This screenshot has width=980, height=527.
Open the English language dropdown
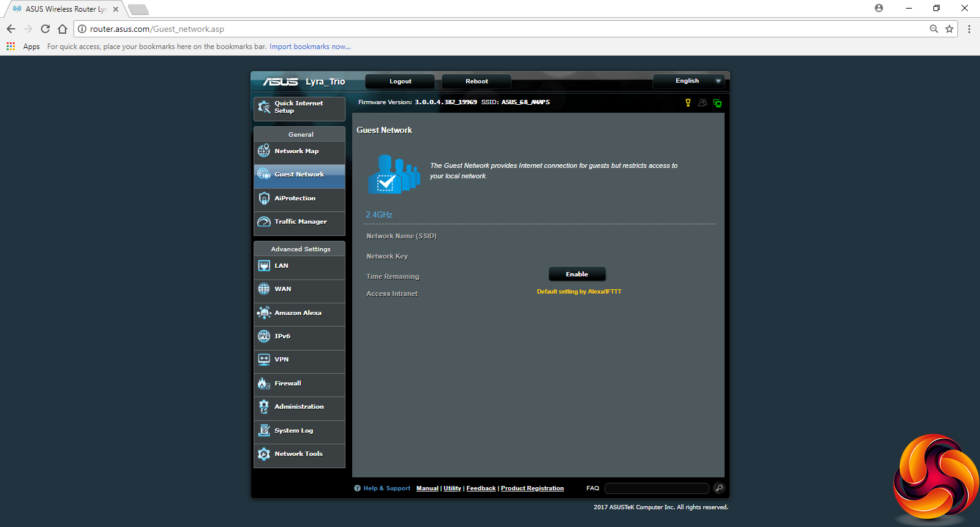(x=688, y=81)
